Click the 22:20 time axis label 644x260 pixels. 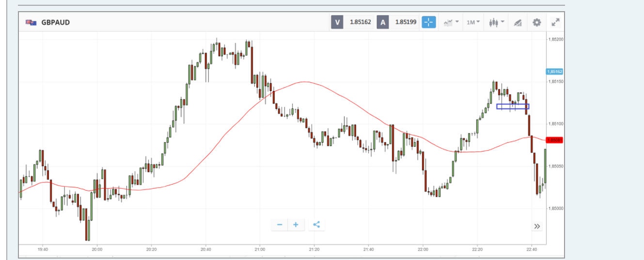pyautogui.click(x=477, y=250)
